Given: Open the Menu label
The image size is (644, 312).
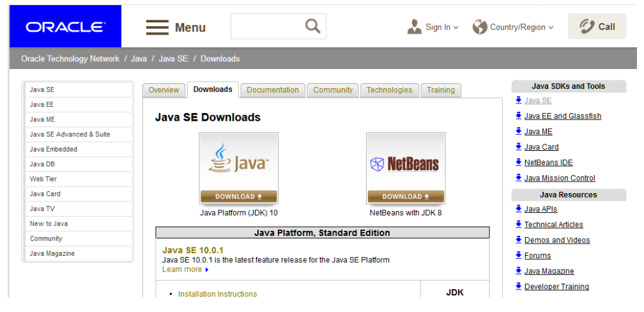Looking at the screenshot, I should (x=190, y=27).
